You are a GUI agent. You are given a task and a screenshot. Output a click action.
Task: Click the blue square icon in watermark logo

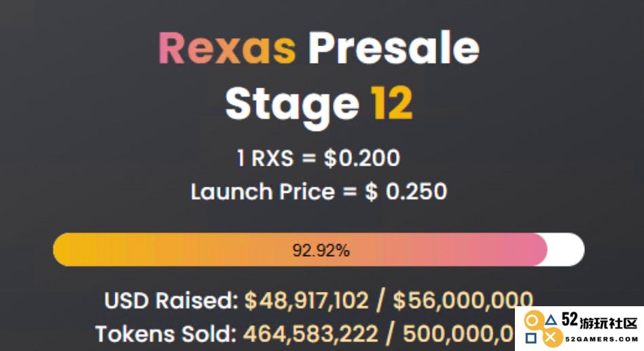point(531,338)
